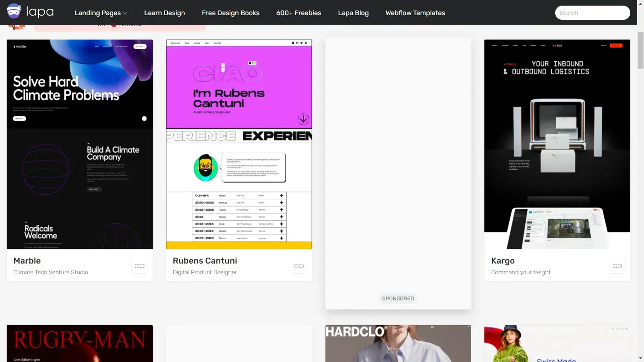Go to Free Design Books
644x362 pixels.
tap(230, 13)
